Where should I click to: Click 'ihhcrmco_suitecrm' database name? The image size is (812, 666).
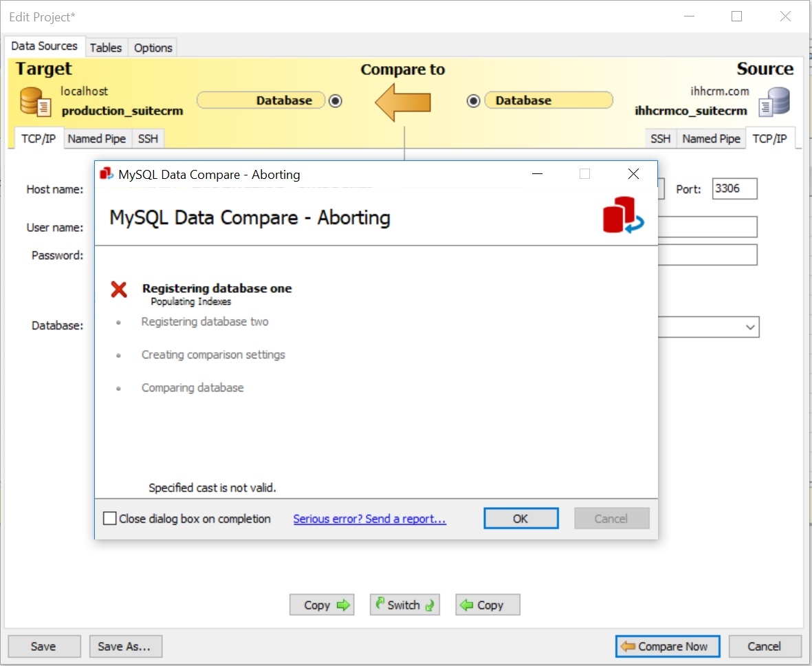click(x=691, y=111)
